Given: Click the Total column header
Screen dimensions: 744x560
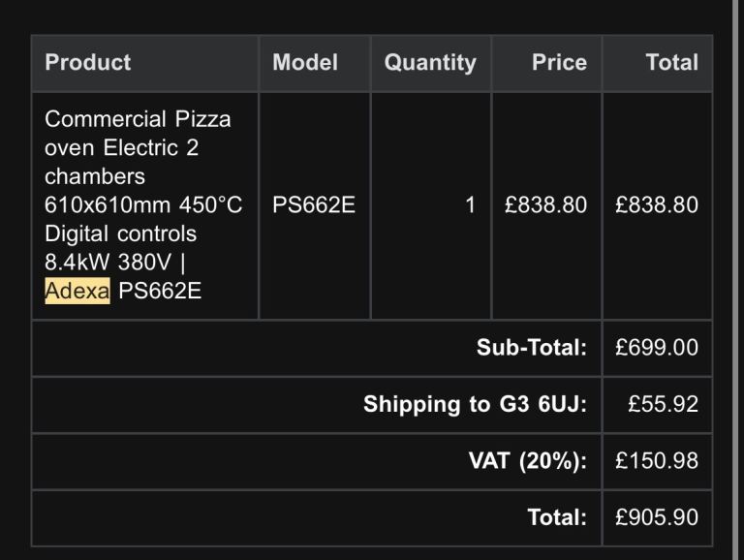Looking at the screenshot, I should tap(671, 63).
